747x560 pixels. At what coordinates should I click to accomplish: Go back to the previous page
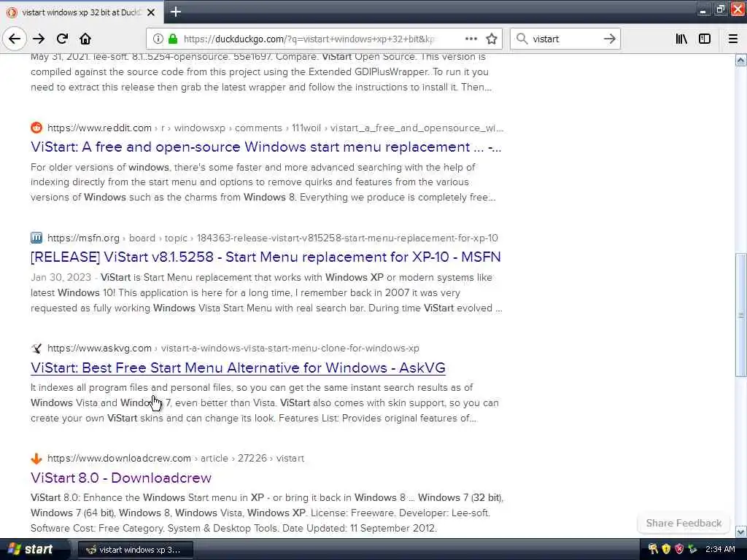point(15,39)
